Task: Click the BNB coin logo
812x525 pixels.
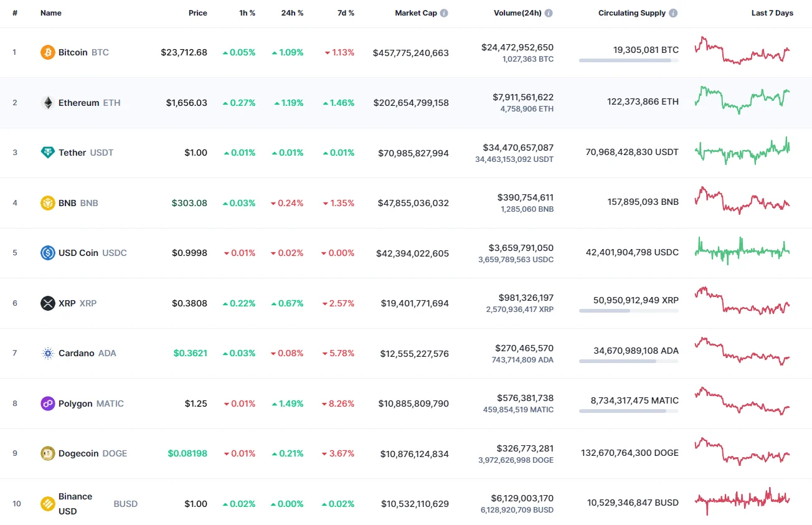Action: [47, 202]
